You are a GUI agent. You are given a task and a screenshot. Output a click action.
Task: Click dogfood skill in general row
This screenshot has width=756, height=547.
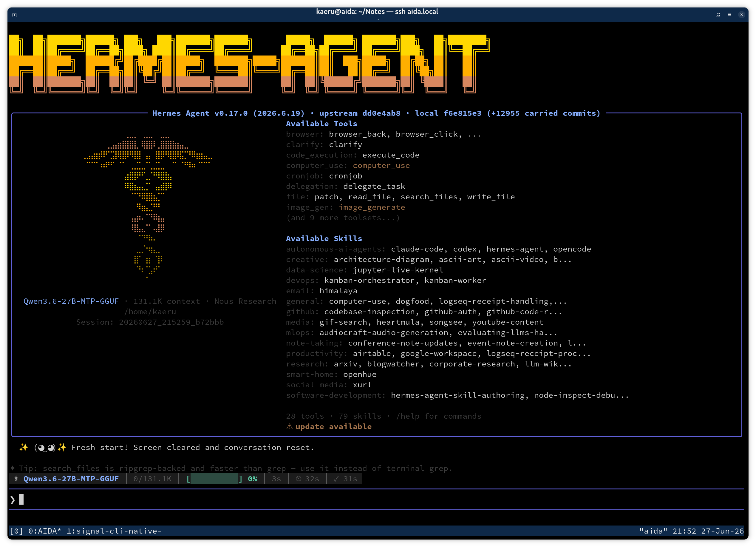[412, 301]
